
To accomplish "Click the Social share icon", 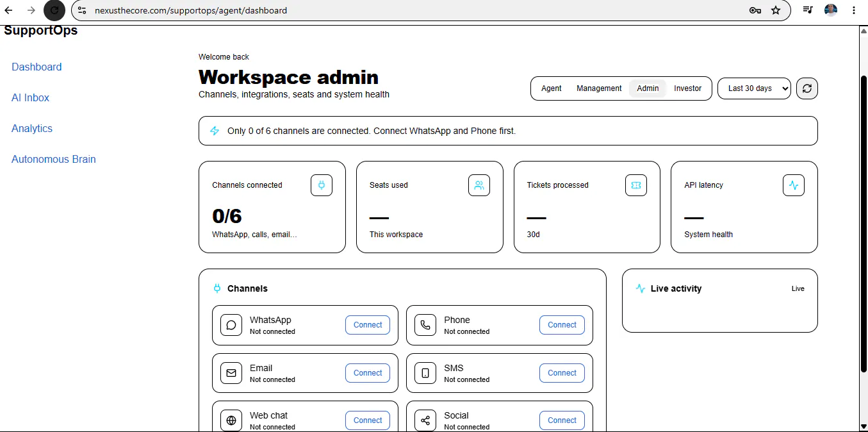I will [x=425, y=420].
